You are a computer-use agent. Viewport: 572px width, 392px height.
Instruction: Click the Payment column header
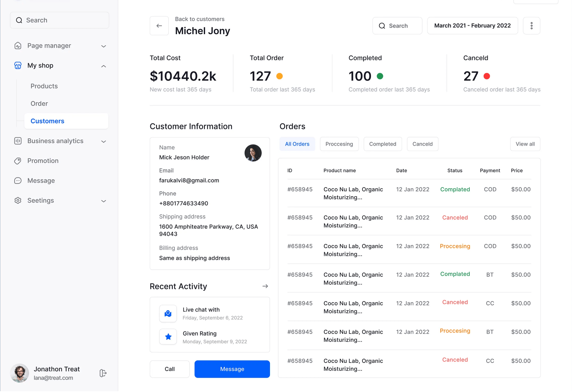[x=490, y=170]
